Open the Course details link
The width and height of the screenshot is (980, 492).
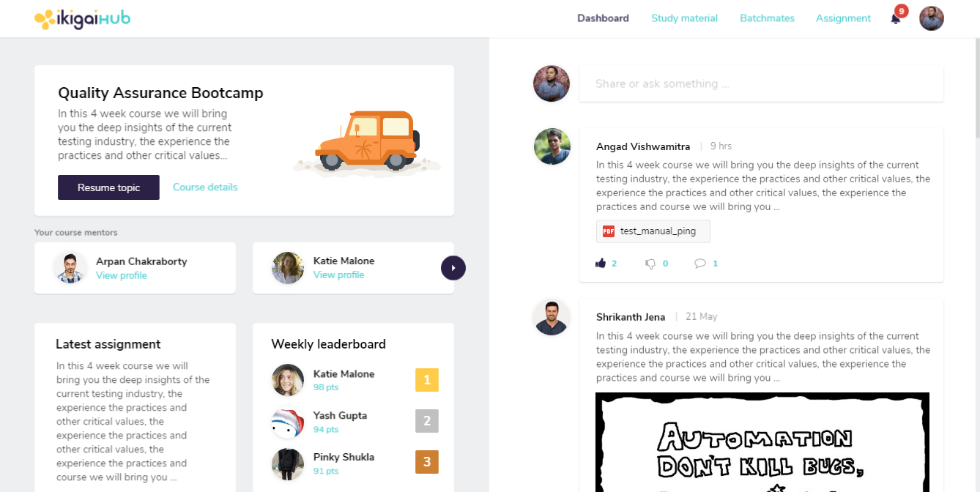[205, 187]
